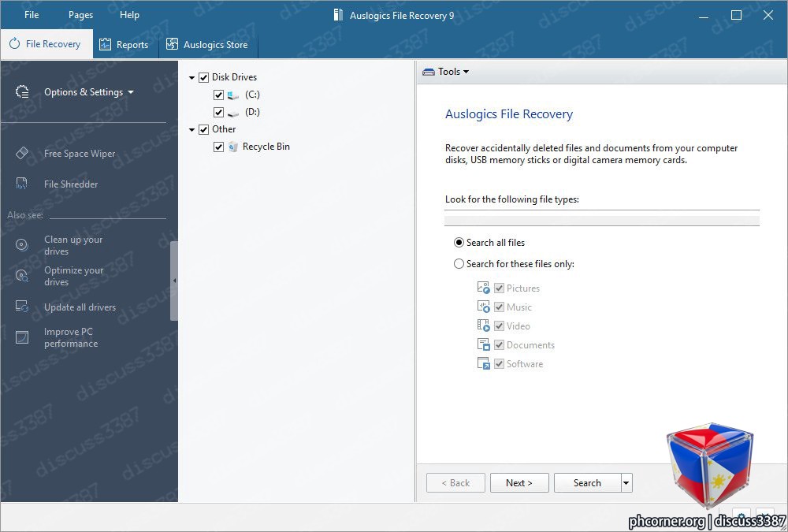Screen dimensions: 788x532
Task: Click the Update all drivers icon
Action: [21, 307]
